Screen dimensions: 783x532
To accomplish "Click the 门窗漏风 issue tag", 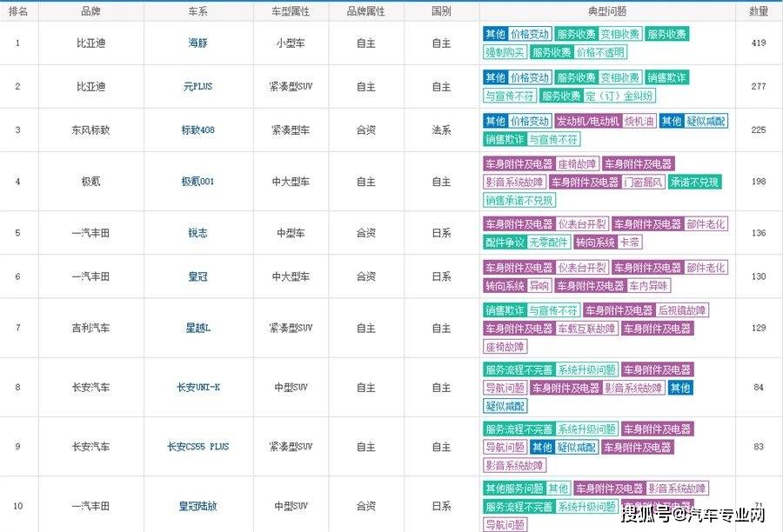I will [x=644, y=183].
